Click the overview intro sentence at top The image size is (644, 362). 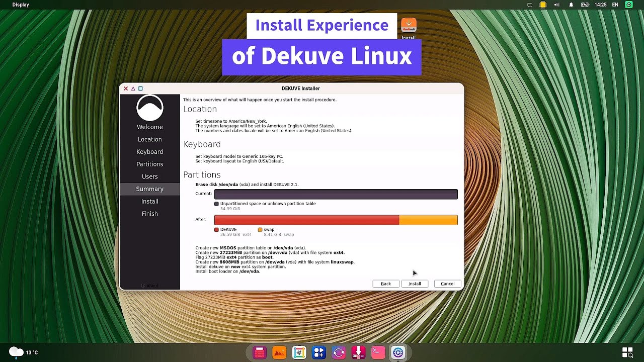tap(260, 100)
